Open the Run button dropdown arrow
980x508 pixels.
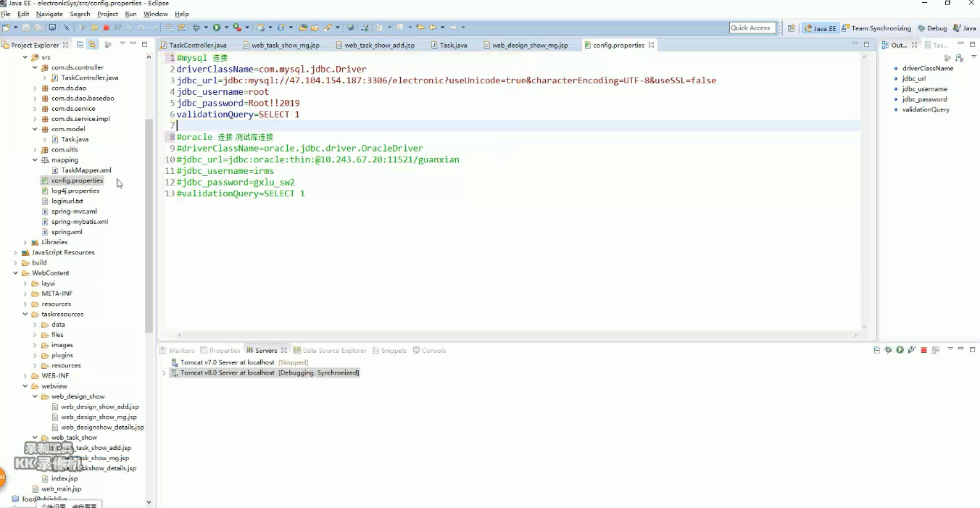click(227, 28)
